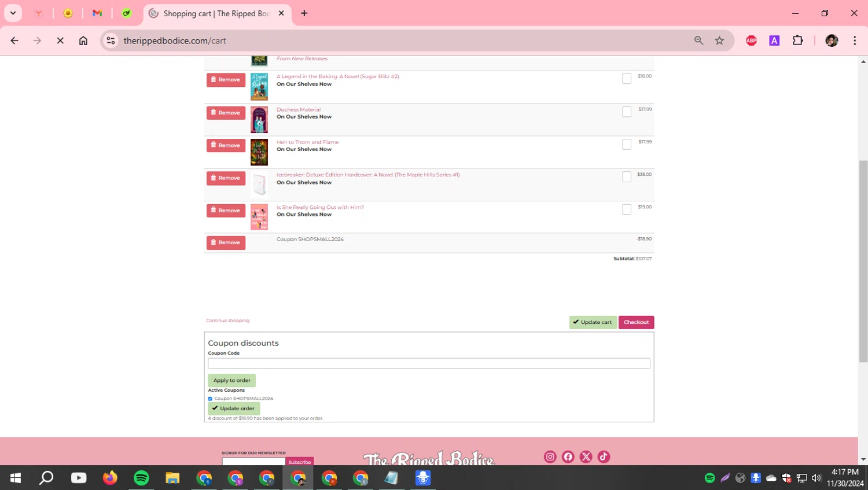Open the Icebreaker Deluxe Edition cover thumbnail
Viewport: 868px width, 490px height.
click(259, 185)
